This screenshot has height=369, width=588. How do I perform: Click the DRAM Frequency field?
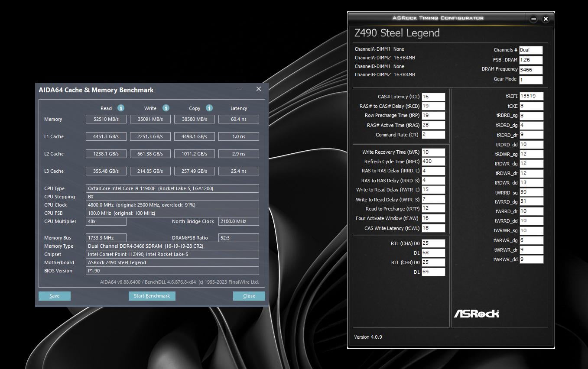click(531, 70)
